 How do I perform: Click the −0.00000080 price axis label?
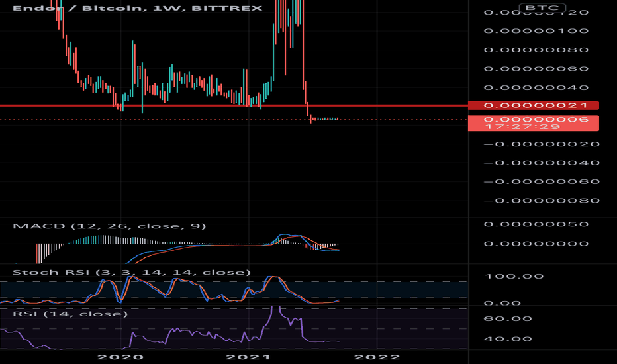(x=542, y=201)
